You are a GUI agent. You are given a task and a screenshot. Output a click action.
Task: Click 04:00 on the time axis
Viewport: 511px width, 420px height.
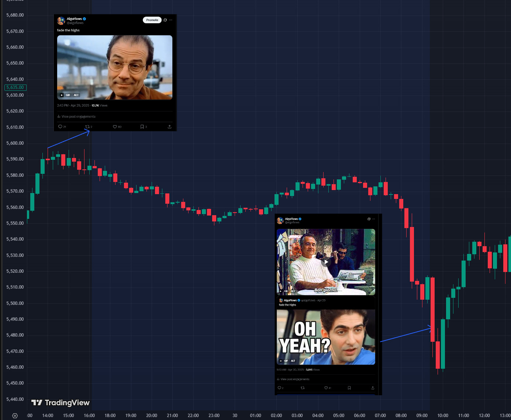pyautogui.click(x=318, y=416)
